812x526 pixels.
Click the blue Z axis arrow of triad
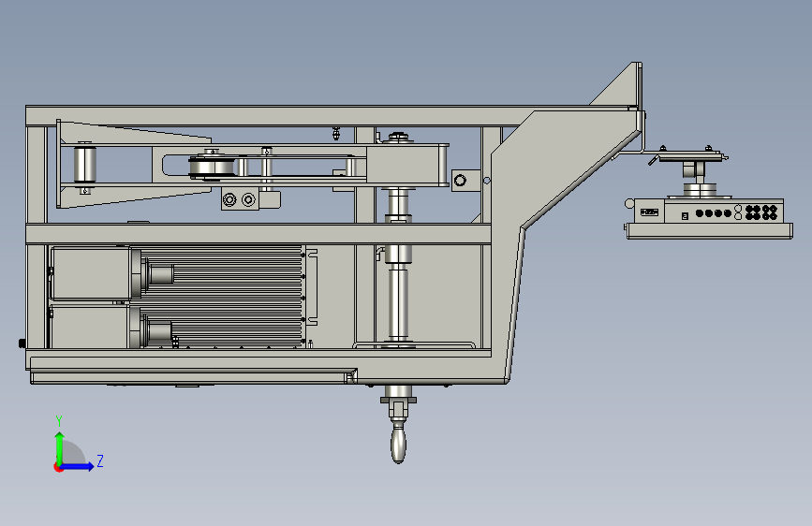click(x=78, y=466)
